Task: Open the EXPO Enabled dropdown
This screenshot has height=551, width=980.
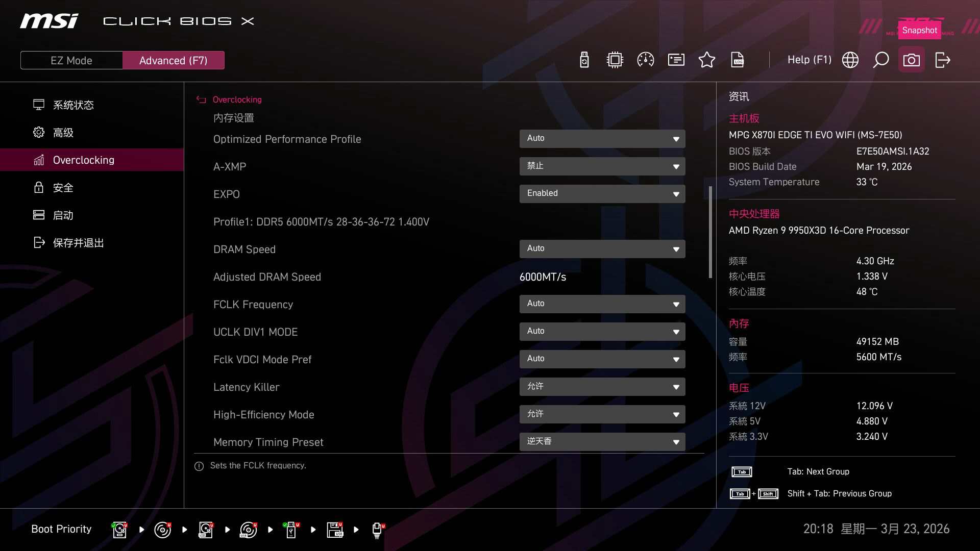Action: pos(602,194)
